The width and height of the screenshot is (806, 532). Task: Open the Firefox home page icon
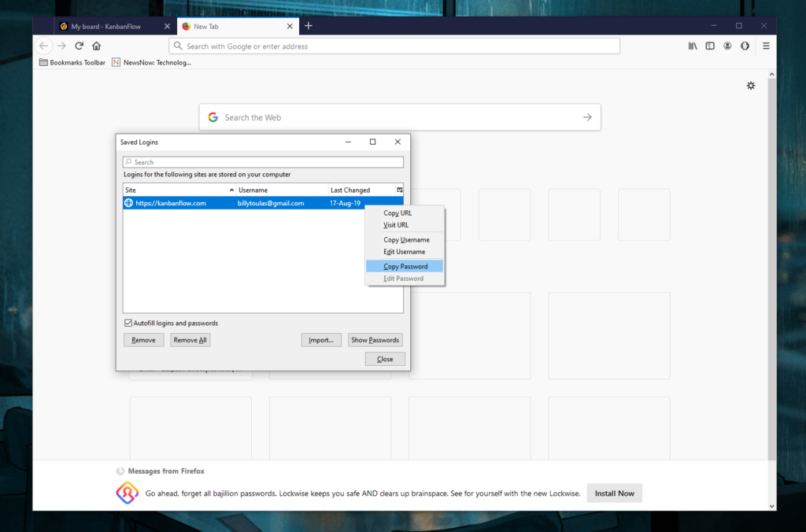pyautogui.click(x=97, y=46)
